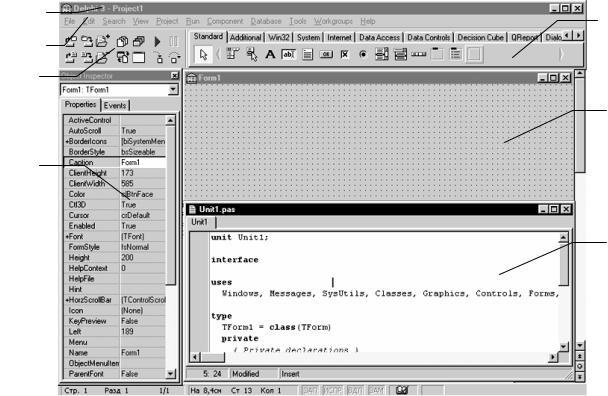Click the Trace Into debug icon
This screenshot has height=396, width=608.
[x=159, y=57]
